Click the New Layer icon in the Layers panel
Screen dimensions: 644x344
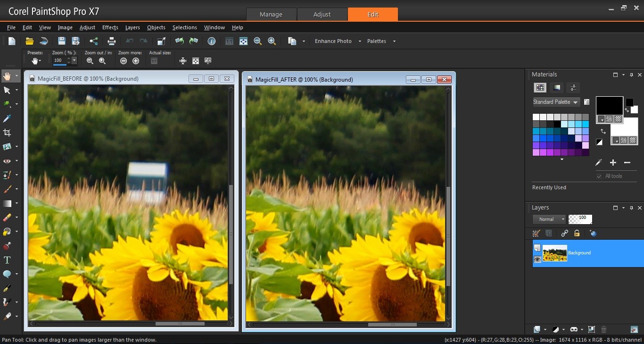point(537,329)
